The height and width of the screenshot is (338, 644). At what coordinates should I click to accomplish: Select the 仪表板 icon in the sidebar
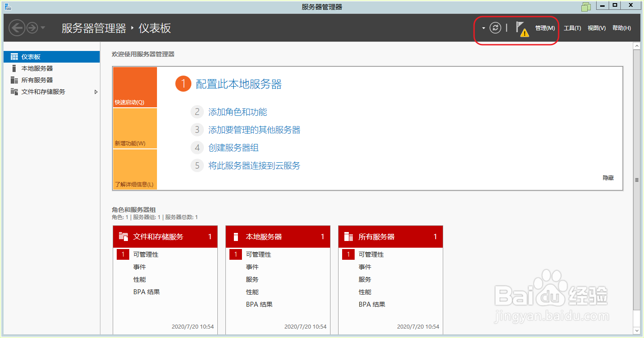coord(13,56)
